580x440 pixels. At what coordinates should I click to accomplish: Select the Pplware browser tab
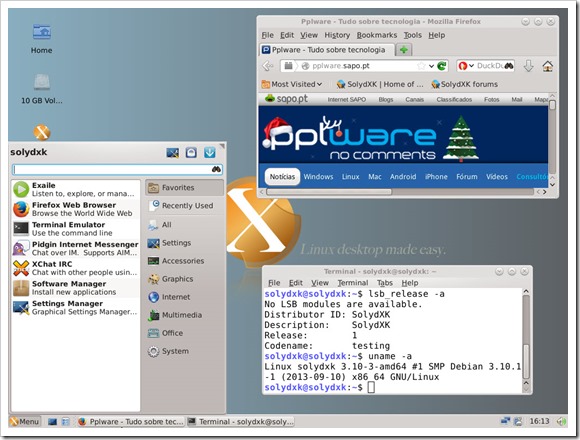pyautogui.click(x=326, y=50)
